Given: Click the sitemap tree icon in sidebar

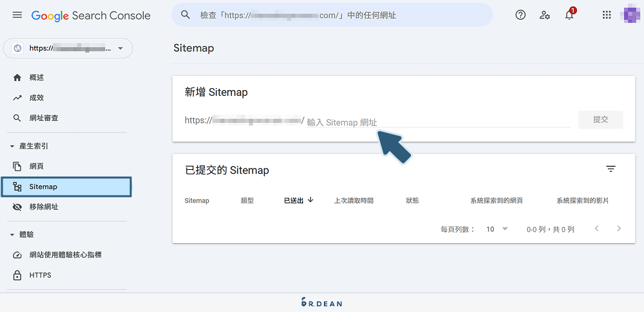Looking at the screenshot, I should click(x=17, y=187).
